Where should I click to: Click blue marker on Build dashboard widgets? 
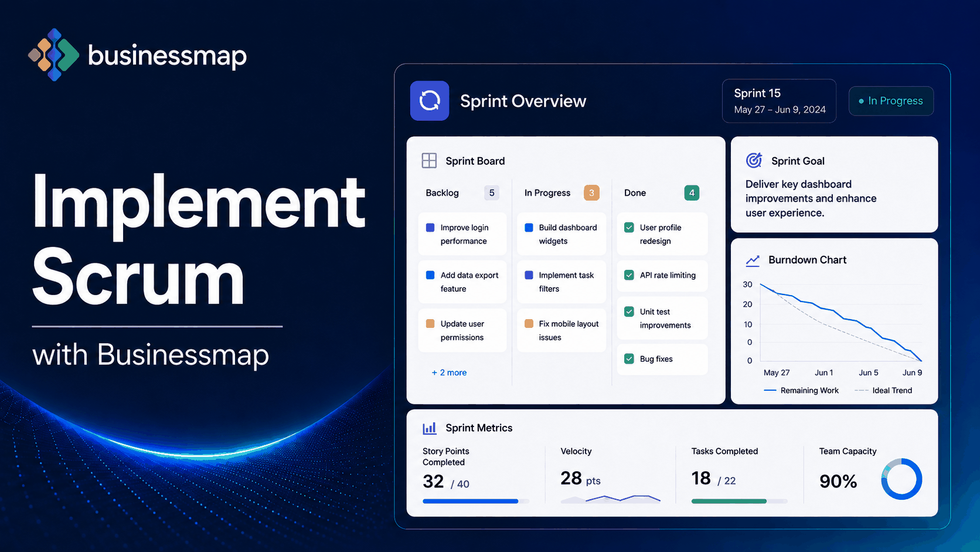(529, 228)
